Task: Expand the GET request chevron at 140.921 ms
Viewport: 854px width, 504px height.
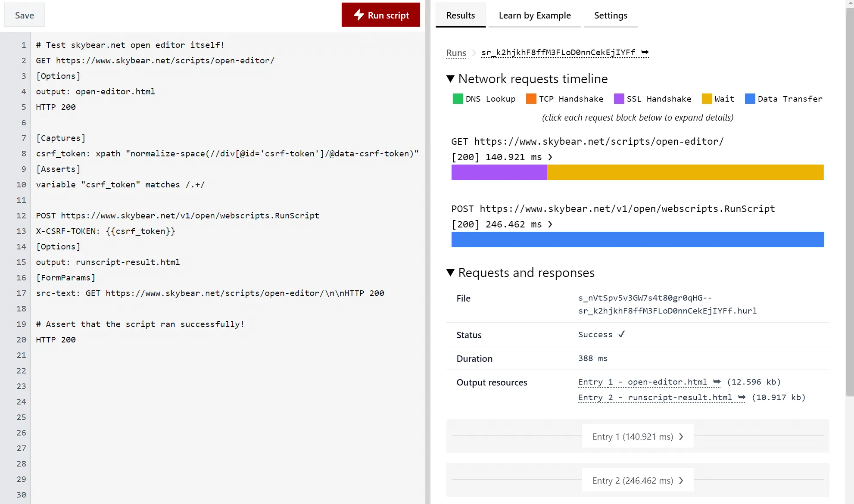Action: click(x=550, y=157)
